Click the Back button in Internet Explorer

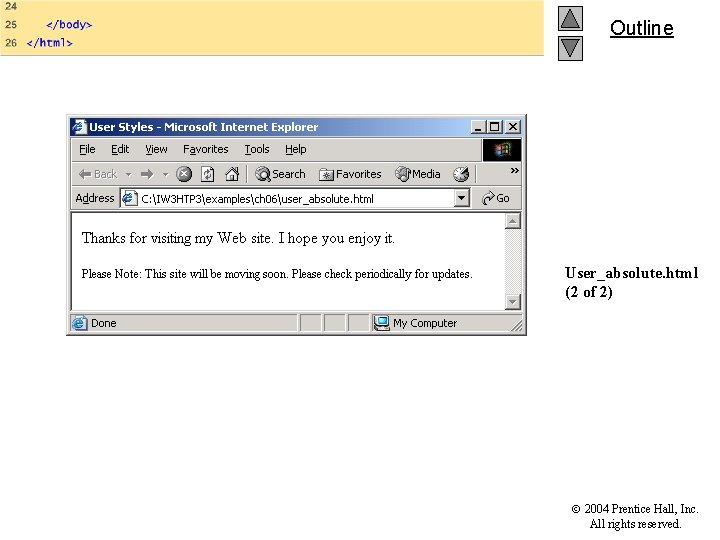[98, 174]
